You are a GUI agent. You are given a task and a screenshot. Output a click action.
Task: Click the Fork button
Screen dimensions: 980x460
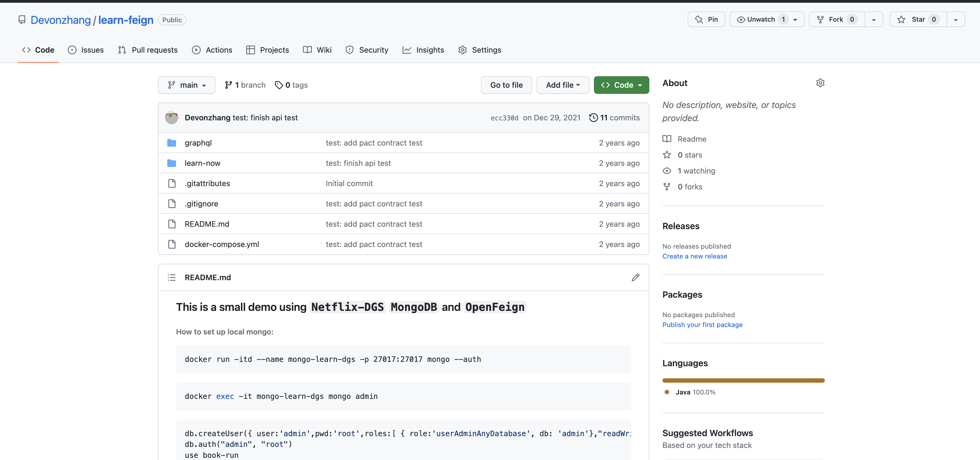[x=837, y=19]
